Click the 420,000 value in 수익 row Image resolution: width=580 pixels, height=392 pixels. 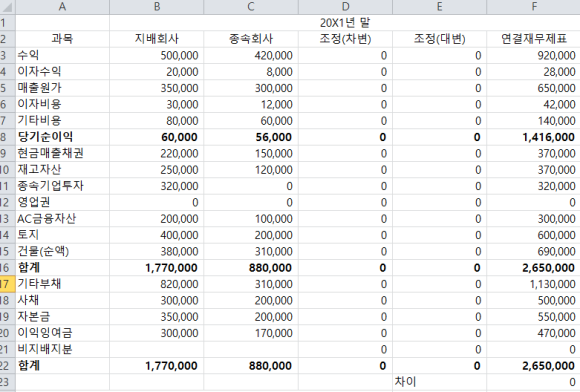click(251, 55)
